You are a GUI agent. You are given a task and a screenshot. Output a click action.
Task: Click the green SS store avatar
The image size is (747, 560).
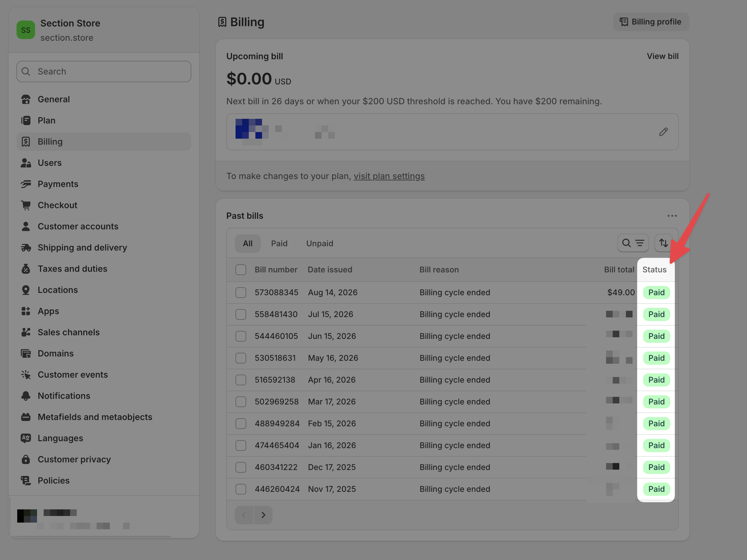[26, 30]
